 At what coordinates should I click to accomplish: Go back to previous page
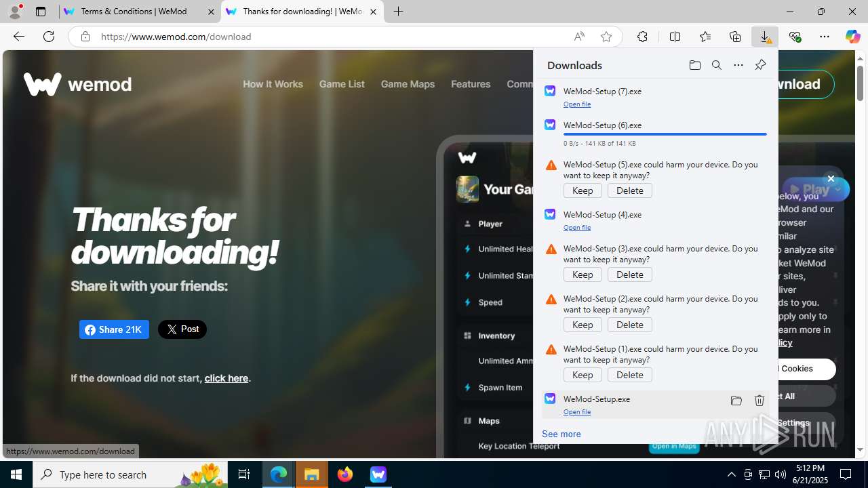pyautogui.click(x=19, y=37)
